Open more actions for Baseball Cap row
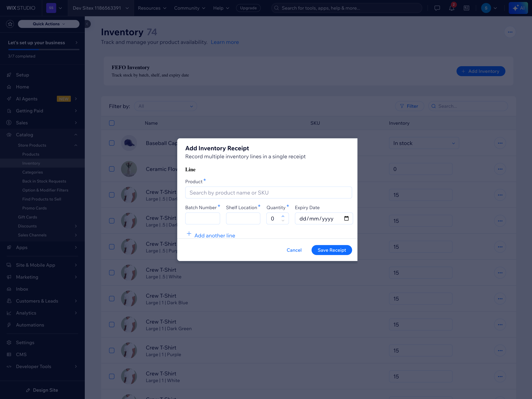The width and height of the screenshot is (532, 399). click(x=500, y=143)
